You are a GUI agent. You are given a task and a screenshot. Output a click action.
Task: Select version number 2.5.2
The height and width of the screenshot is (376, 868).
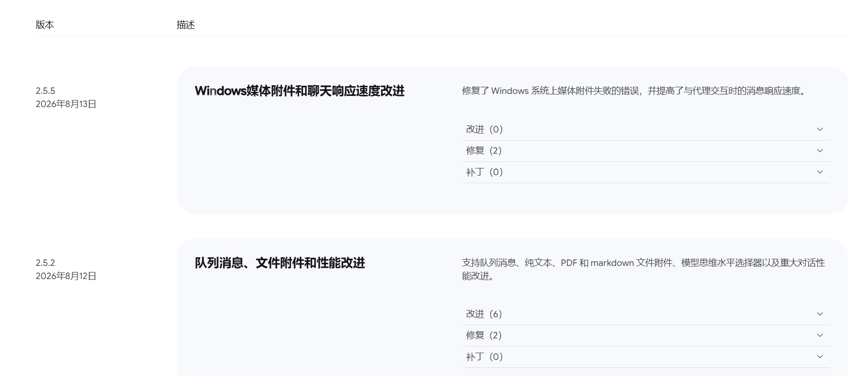coord(45,263)
